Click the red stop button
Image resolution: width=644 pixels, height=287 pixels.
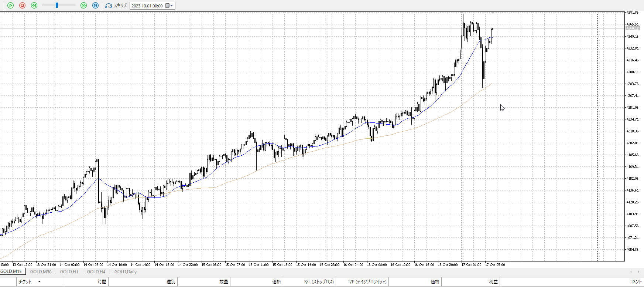point(22,6)
